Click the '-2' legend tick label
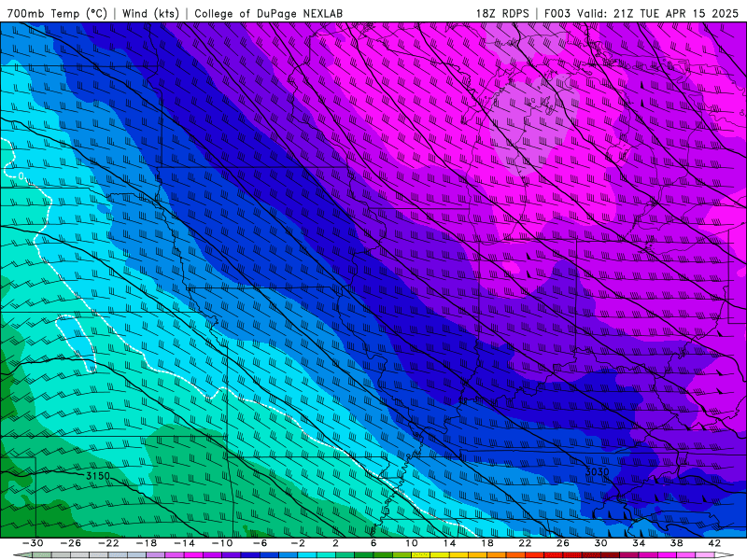This screenshot has width=747, height=560. coord(298,543)
